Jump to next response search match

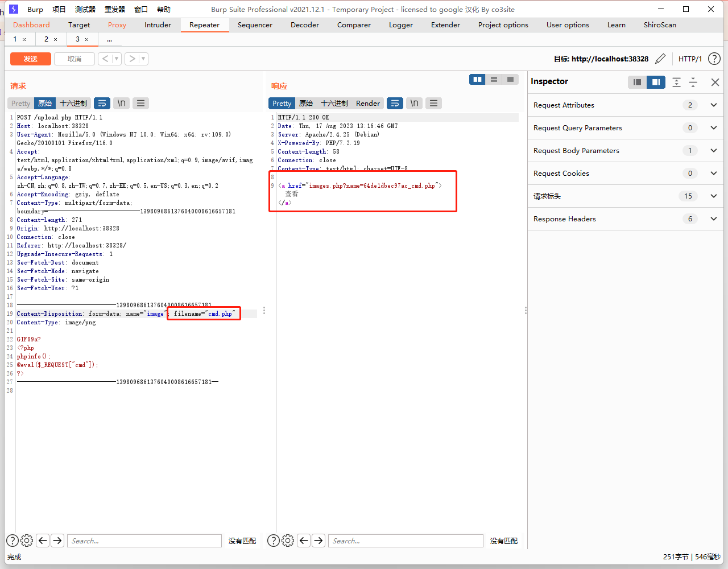[x=318, y=541]
